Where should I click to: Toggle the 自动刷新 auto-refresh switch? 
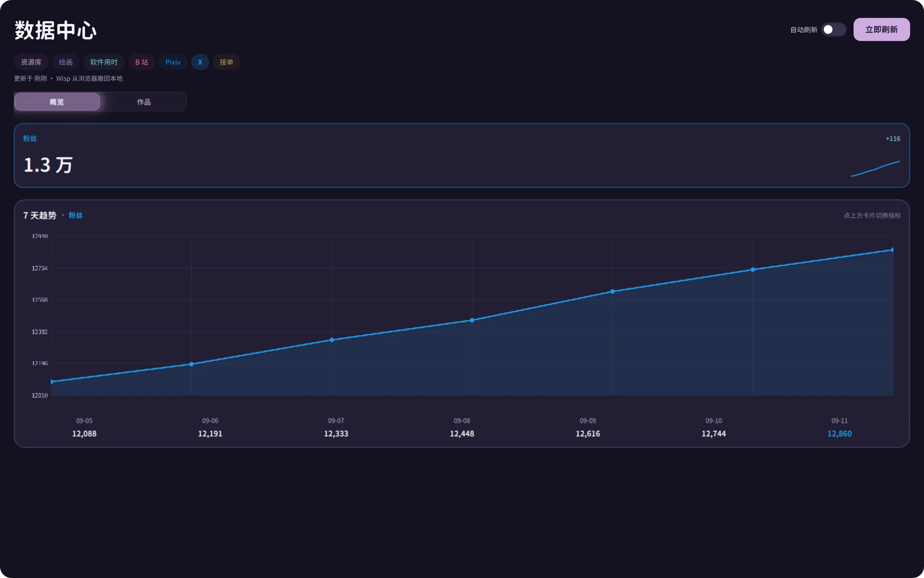(834, 29)
